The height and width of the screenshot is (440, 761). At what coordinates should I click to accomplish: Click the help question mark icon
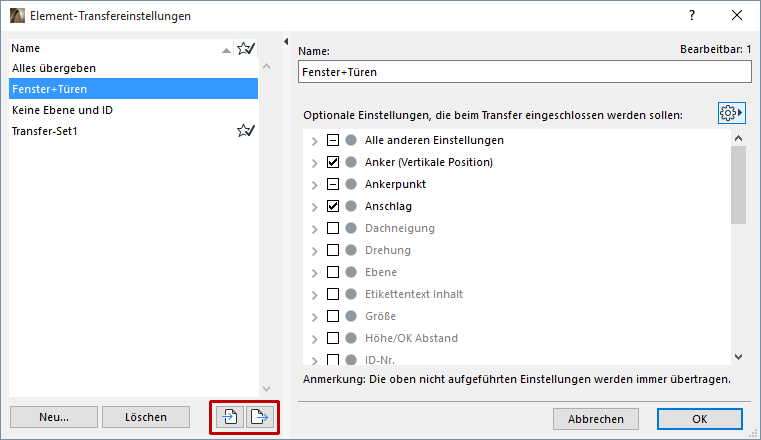click(691, 16)
